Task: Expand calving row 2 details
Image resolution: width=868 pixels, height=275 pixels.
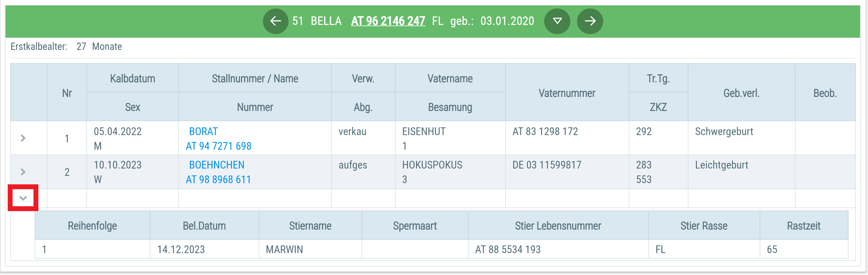Action: [x=23, y=172]
